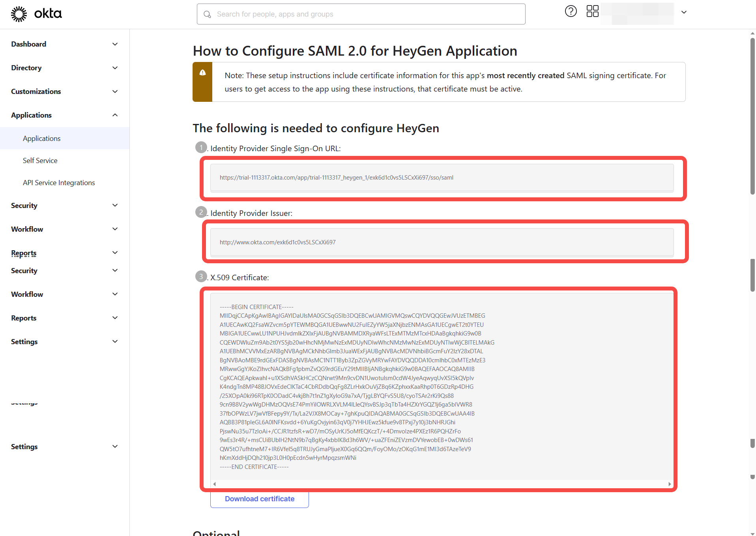Click right scroll arrow of certificate box

point(670,484)
